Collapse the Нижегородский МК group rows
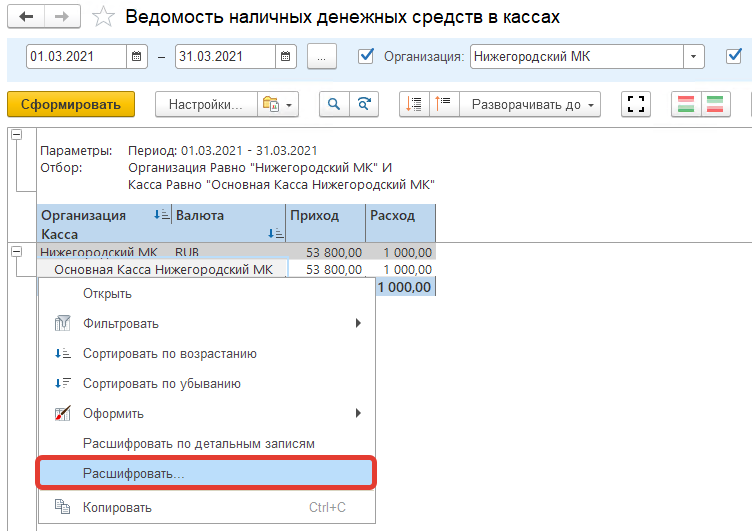This screenshot has width=752, height=531. [16, 252]
